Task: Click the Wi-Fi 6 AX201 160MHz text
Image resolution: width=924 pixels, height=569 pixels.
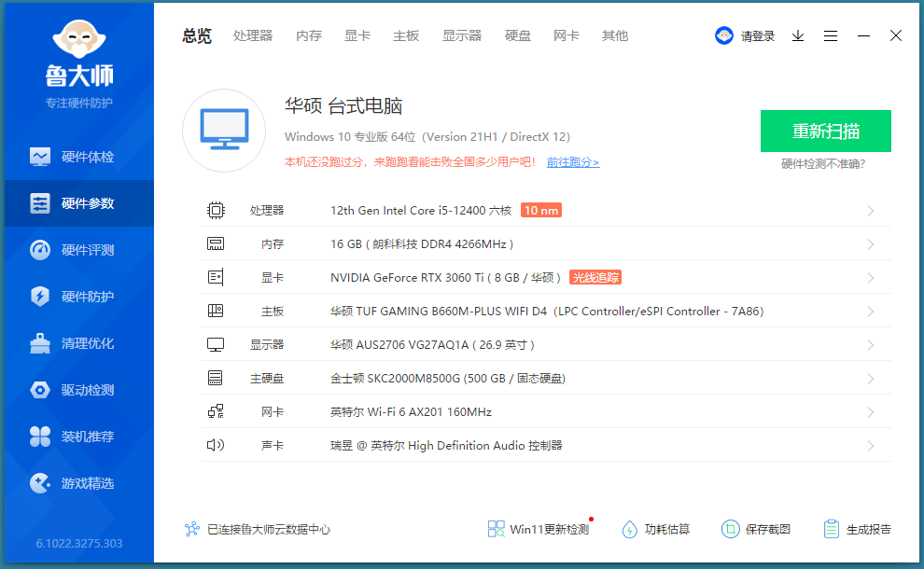Action: 411,411
